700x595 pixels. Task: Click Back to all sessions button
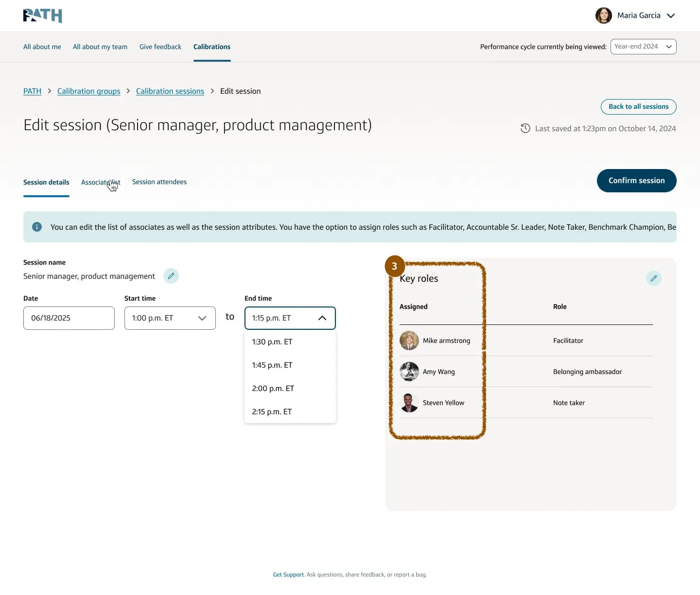638,107
